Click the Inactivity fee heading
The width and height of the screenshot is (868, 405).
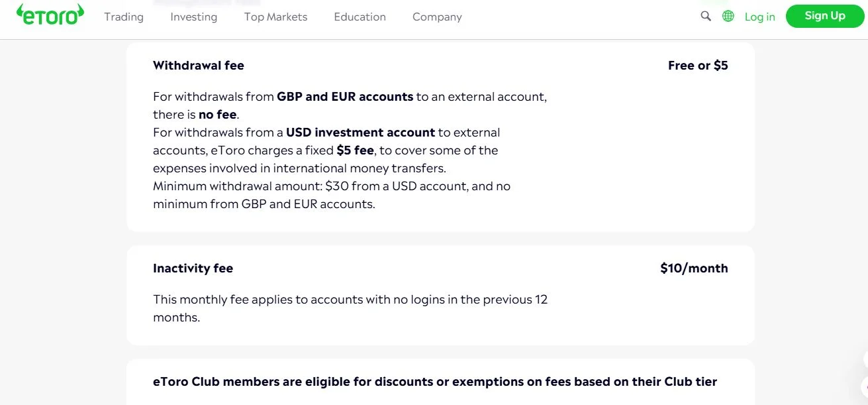pyautogui.click(x=193, y=268)
